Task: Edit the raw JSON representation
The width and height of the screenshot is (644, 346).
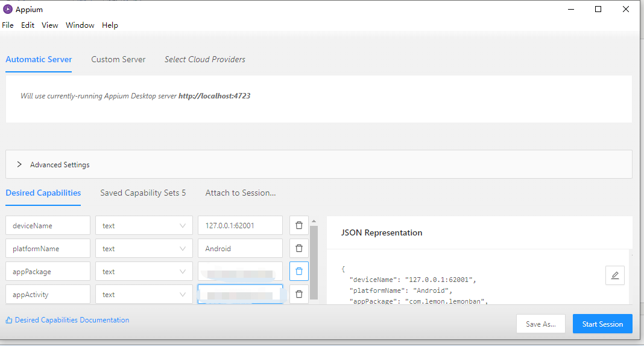Action: pyautogui.click(x=614, y=275)
